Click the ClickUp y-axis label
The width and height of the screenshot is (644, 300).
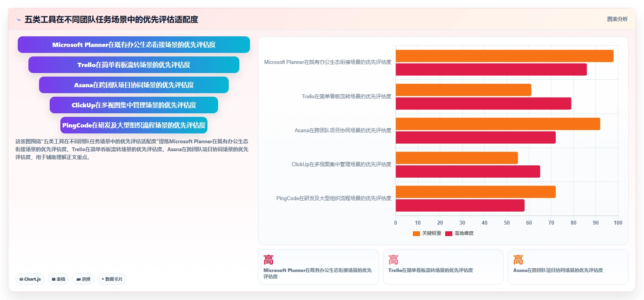[x=342, y=164]
